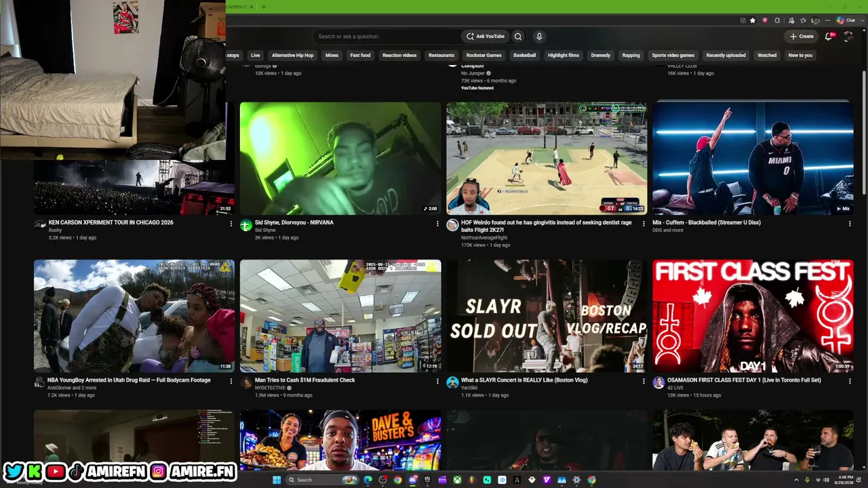Open the SLAYR Boston vlog thumbnail

(547, 316)
